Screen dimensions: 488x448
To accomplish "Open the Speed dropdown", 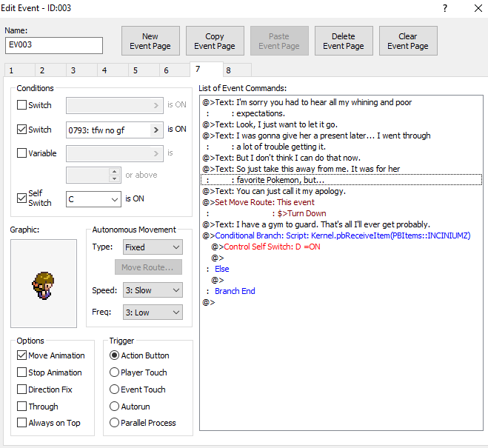I will point(153,291).
